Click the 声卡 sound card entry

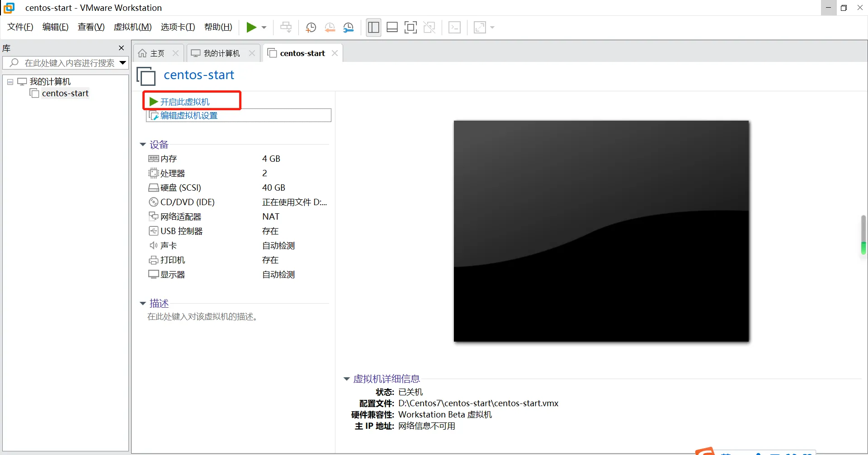click(163, 245)
